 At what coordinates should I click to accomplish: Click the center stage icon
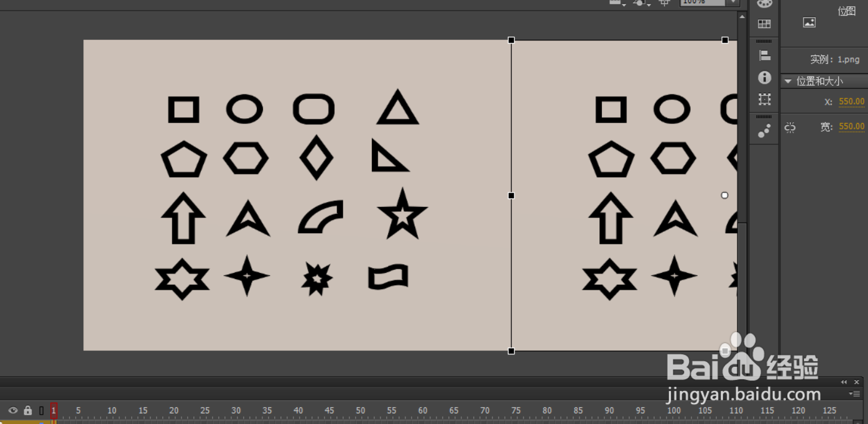point(664,2)
